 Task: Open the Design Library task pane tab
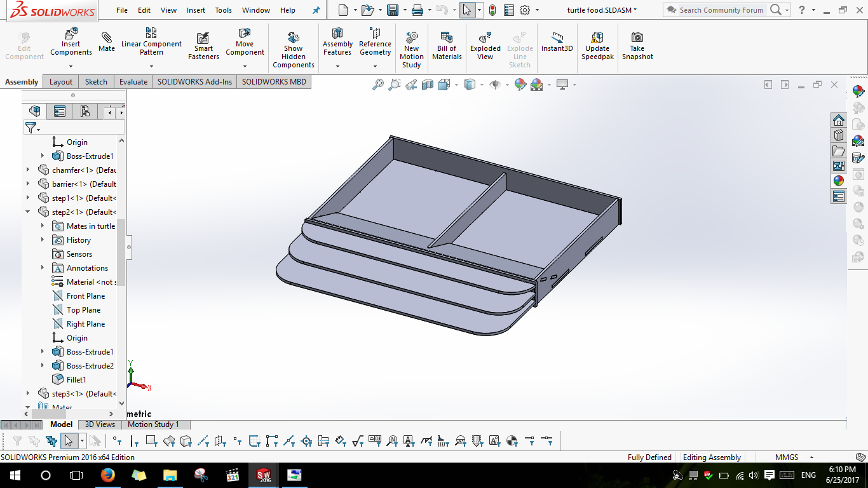click(x=839, y=135)
